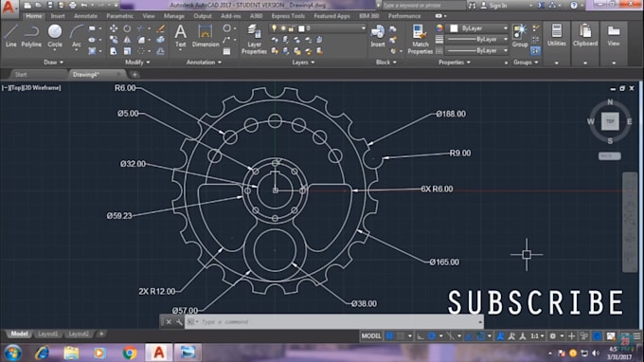Activate Match Properties tool

tap(420, 39)
